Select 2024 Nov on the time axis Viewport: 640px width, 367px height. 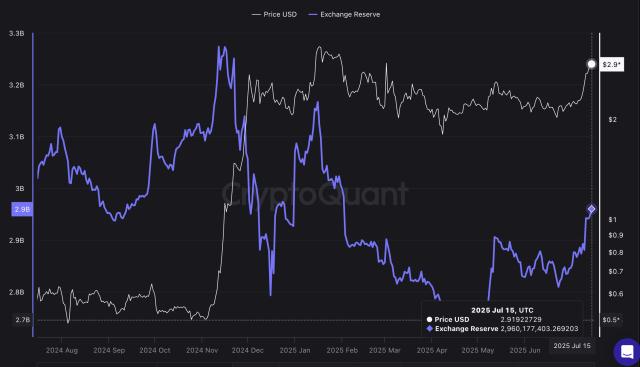202,350
